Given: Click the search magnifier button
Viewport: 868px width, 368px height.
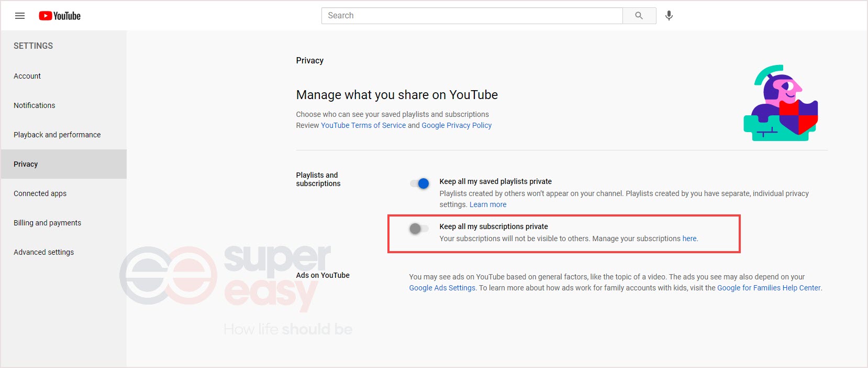Looking at the screenshot, I should (639, 16).
